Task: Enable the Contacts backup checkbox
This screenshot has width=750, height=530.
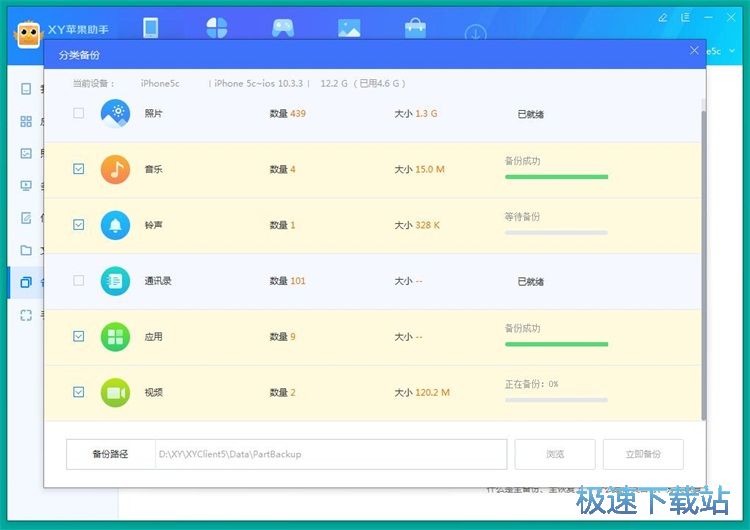Action: (x=79, y=281)
